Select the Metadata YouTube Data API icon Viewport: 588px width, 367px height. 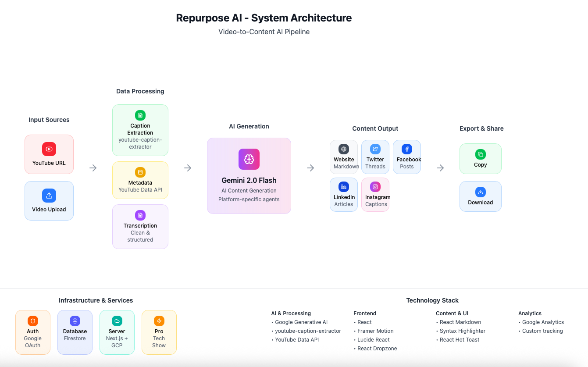[140, 173]
